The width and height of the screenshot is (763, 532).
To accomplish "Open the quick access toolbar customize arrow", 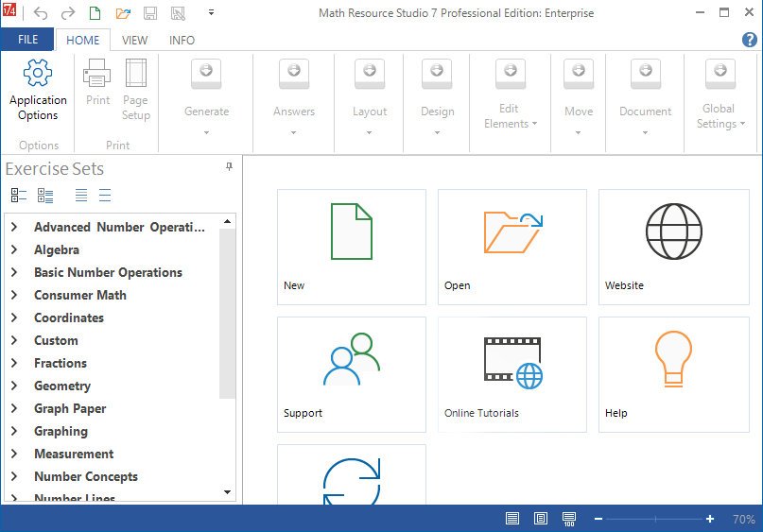I will [211, 12].
